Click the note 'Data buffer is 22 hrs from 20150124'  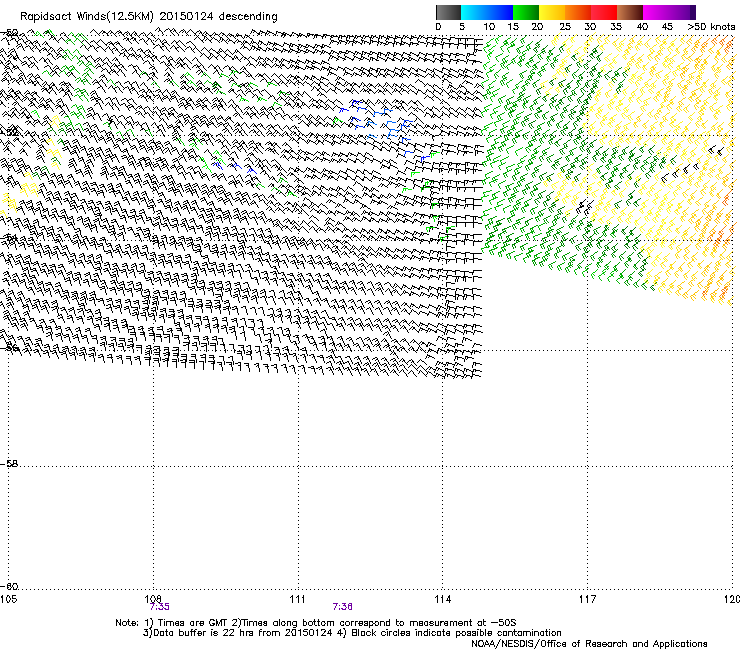click(x=241, y=633)
